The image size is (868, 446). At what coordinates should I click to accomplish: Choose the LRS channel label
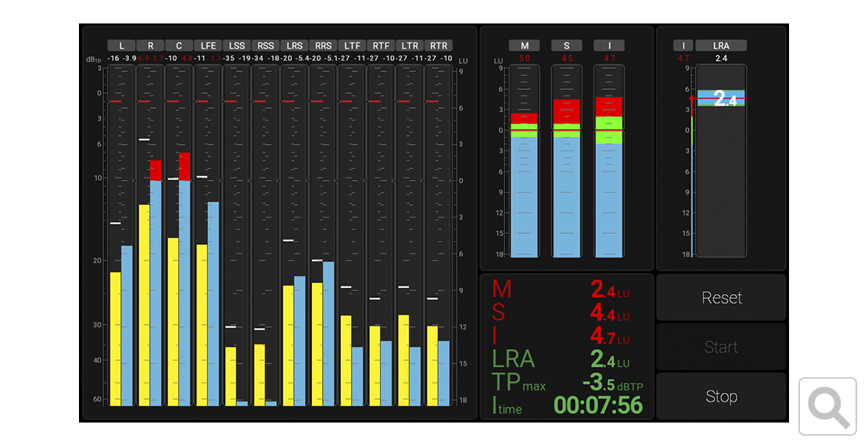(x=295, y=45)
